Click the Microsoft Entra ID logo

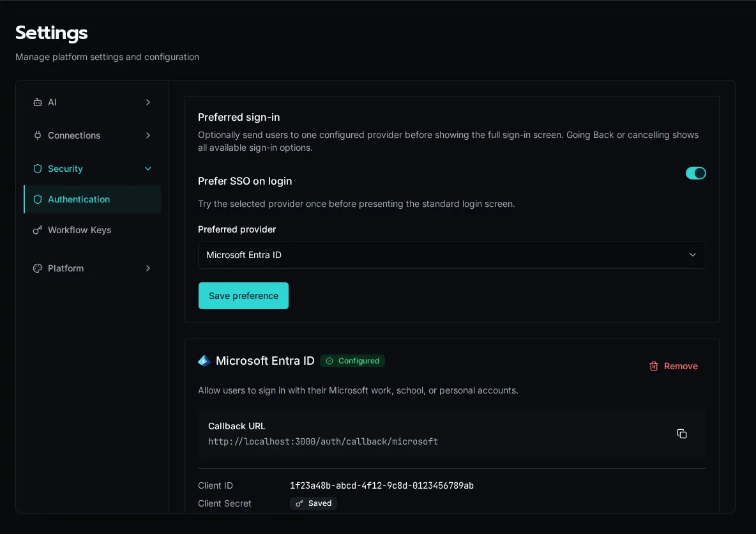(204, 361)
